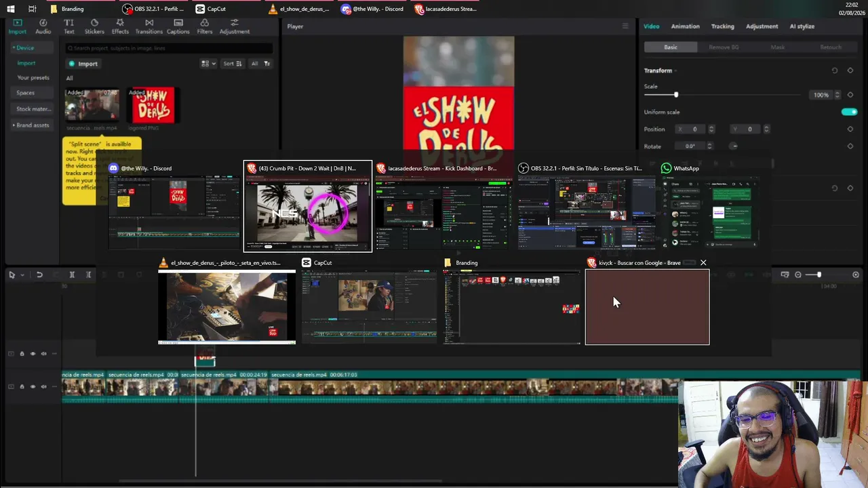Select the secuencia reels.mp4 media thumbnail
Screen dimensions: 868x488
point(92,105)
